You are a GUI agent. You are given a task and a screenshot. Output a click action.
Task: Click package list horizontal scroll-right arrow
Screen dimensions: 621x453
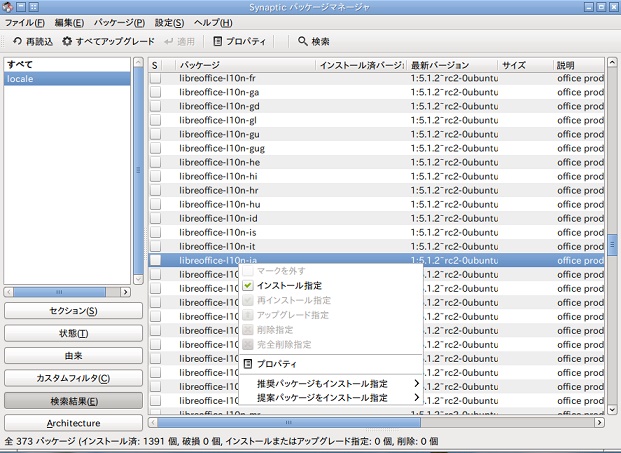click(x=600, y=423)
